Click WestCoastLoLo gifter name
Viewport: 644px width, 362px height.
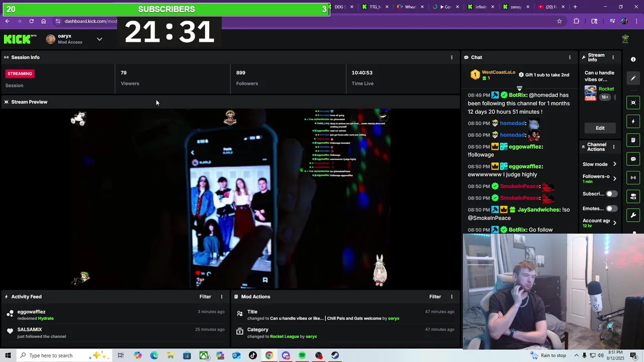coord(498,72)
